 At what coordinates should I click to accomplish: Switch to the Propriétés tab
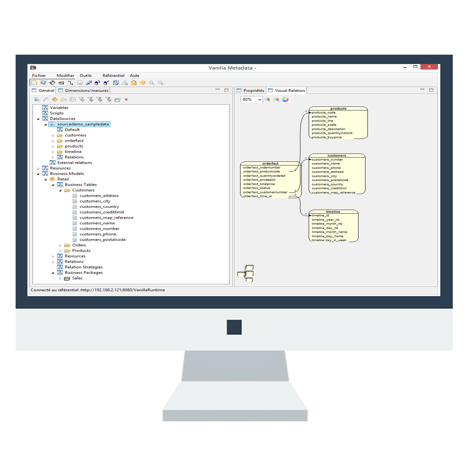point(251,90)
